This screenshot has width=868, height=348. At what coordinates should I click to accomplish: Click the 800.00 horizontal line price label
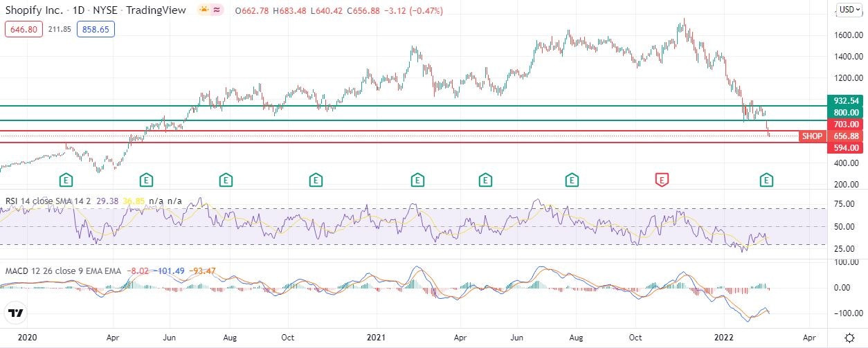tap(846, 112)
